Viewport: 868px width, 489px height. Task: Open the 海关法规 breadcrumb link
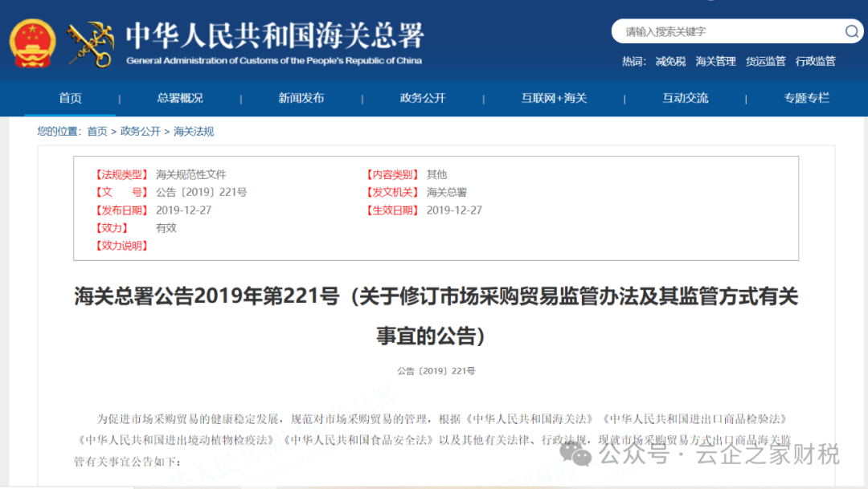tap(192, 131)
